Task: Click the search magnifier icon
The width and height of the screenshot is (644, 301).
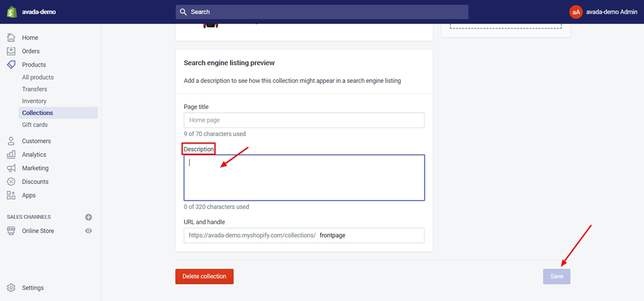Action: pyautogui.click(x=184, y=12)
